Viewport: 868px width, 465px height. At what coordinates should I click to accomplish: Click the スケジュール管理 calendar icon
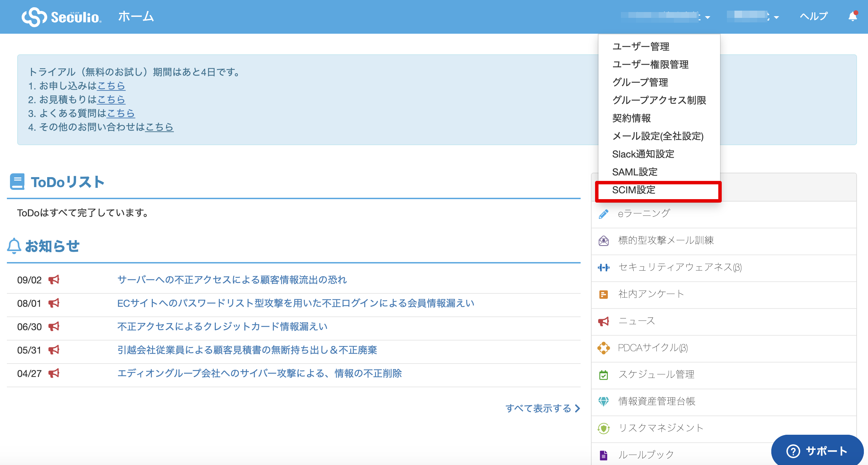click(604, 375)
